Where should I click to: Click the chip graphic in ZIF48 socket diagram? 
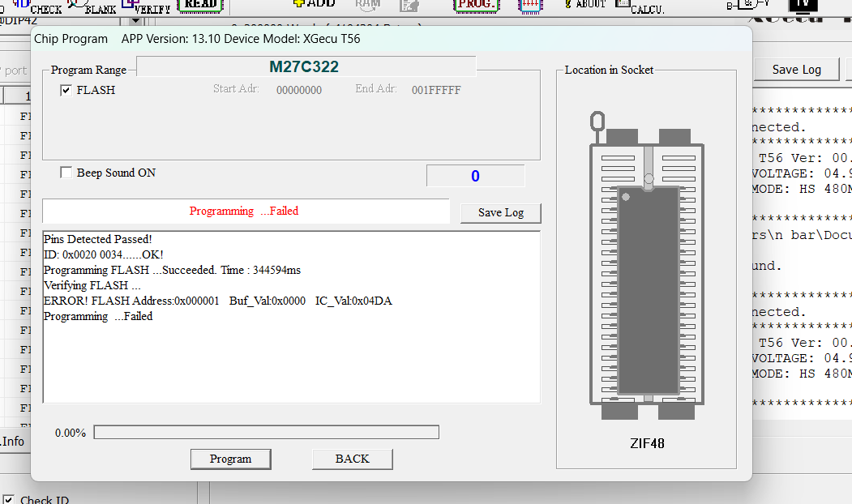pyautogui.click(x=649, y=290)
